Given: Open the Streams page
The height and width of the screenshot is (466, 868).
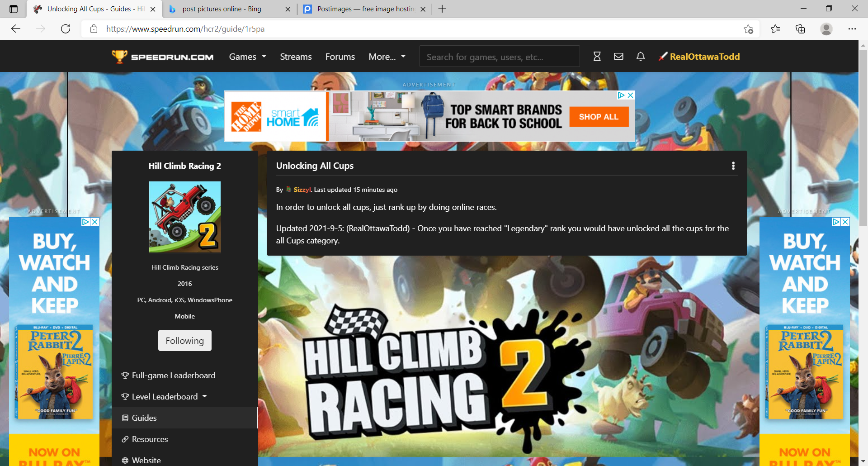Looking at the screenshot, I should pos(296,57).
